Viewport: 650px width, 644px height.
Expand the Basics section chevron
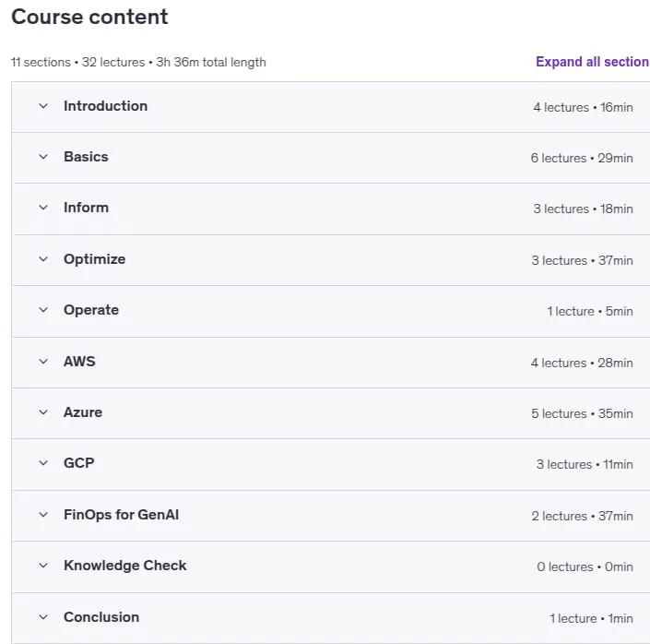pos(43,157)
